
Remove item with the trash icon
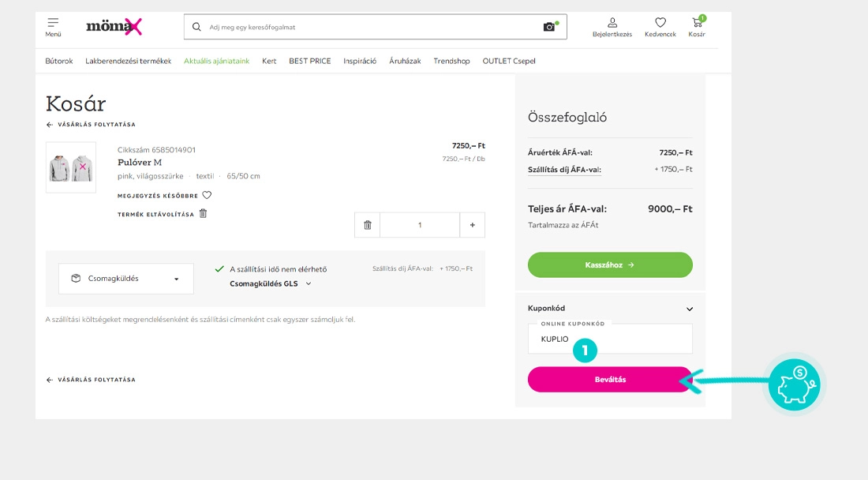(x=367, y=225)
